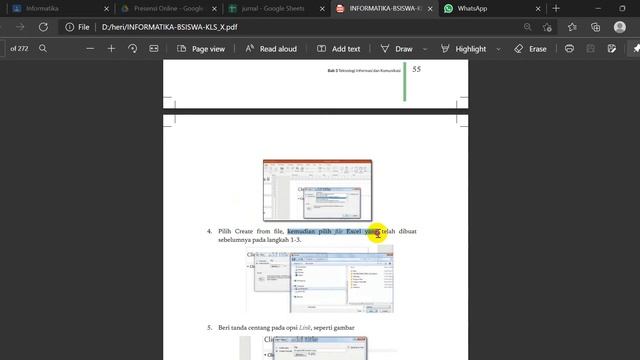Add this page to favorites
Screen dimensions: 640x360
coord(547,27)
